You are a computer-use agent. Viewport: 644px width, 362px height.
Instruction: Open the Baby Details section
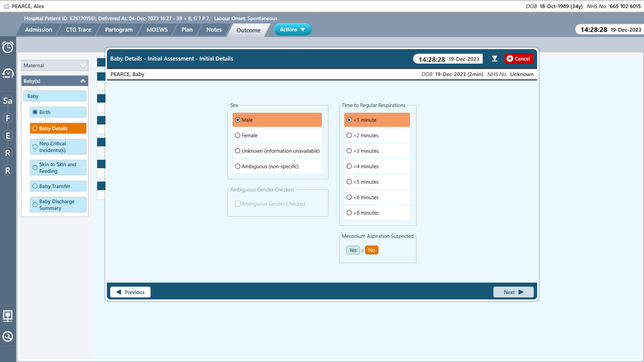(58, 128)
